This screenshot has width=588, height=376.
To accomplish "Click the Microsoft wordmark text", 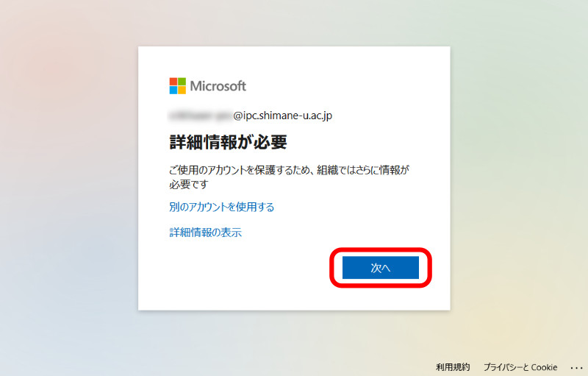I will 218,86.
